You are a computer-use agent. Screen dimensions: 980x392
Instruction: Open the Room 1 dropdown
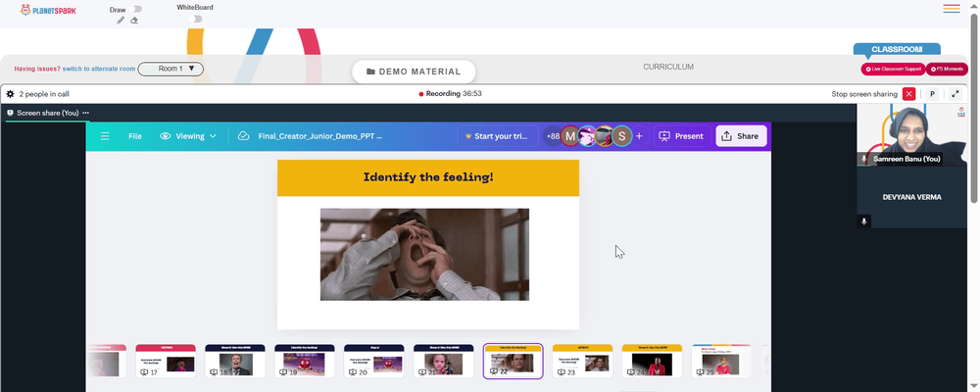tap(171, 69)
